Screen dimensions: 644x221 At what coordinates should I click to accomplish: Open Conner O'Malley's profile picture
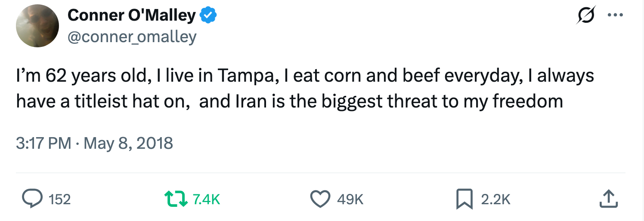[x=37, y=26]
